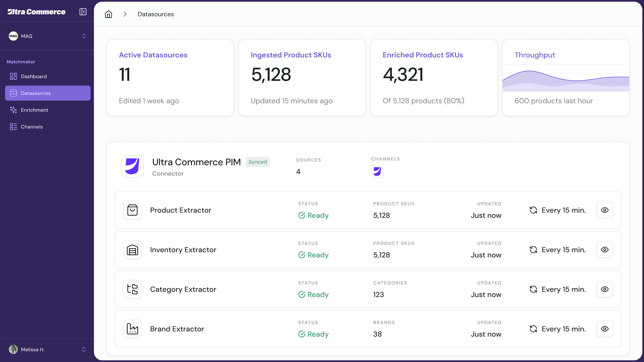Click the breadcrumb chevron separator

(x=125, y=14)
